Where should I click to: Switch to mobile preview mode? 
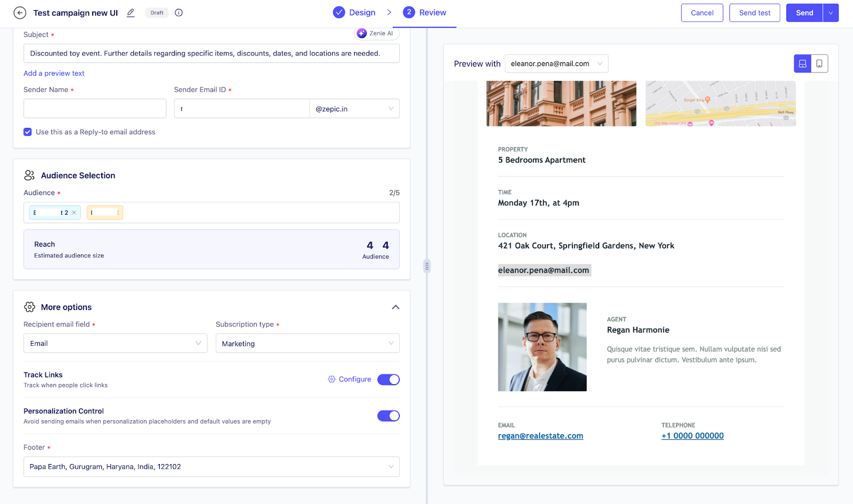[819, 64]
